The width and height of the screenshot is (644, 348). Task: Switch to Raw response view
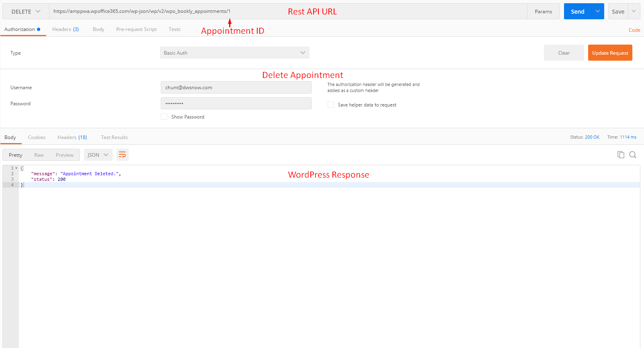tap(39, 155)
